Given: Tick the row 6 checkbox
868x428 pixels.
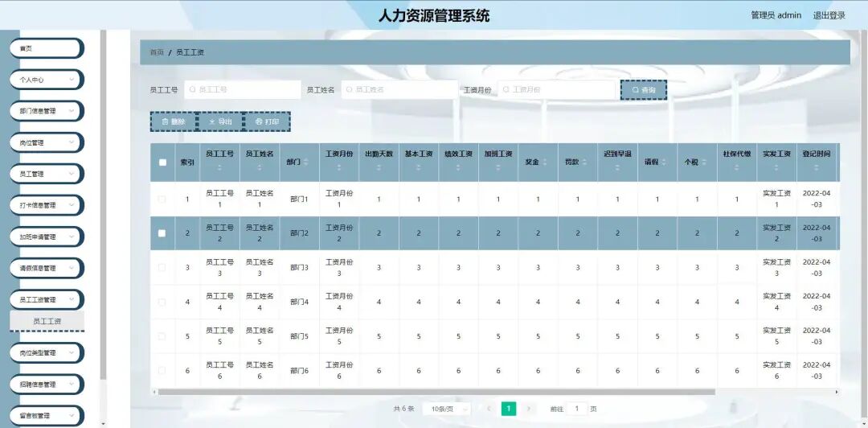Looking at the screenshot, I should click(162, 370).
